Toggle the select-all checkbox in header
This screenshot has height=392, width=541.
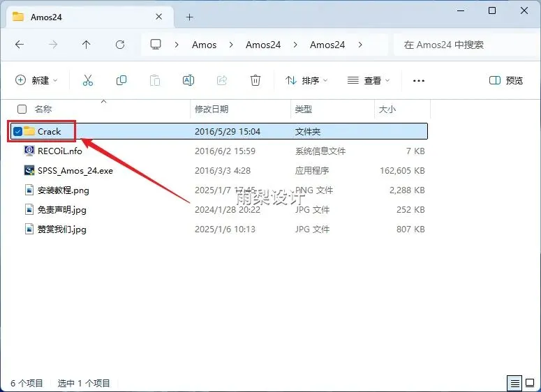tap(22, 109)
